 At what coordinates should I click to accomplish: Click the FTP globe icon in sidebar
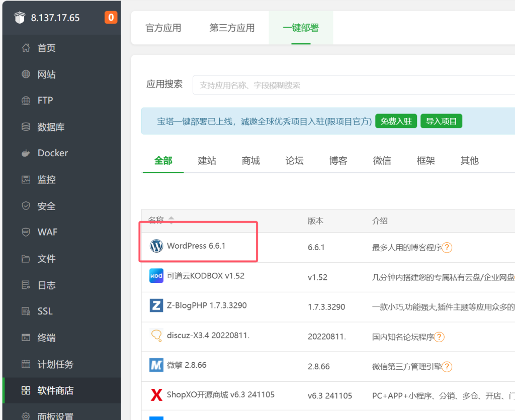(x=26, y=100)
